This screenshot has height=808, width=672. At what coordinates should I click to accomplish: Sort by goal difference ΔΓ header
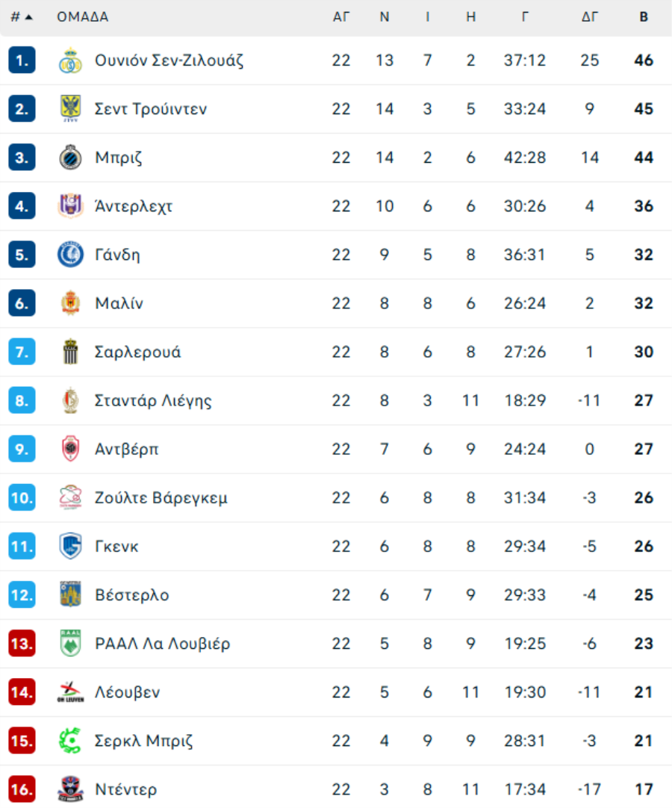pos(590,17)
